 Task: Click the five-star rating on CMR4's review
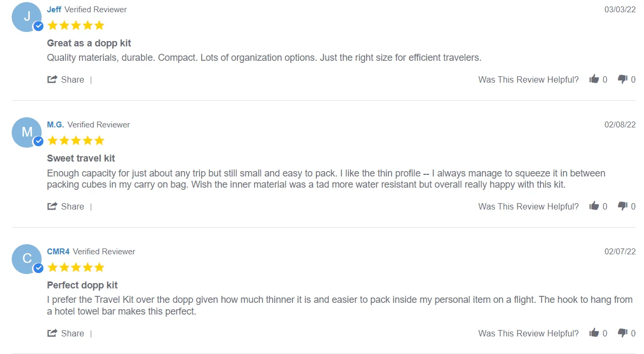(x=76, y=267)
